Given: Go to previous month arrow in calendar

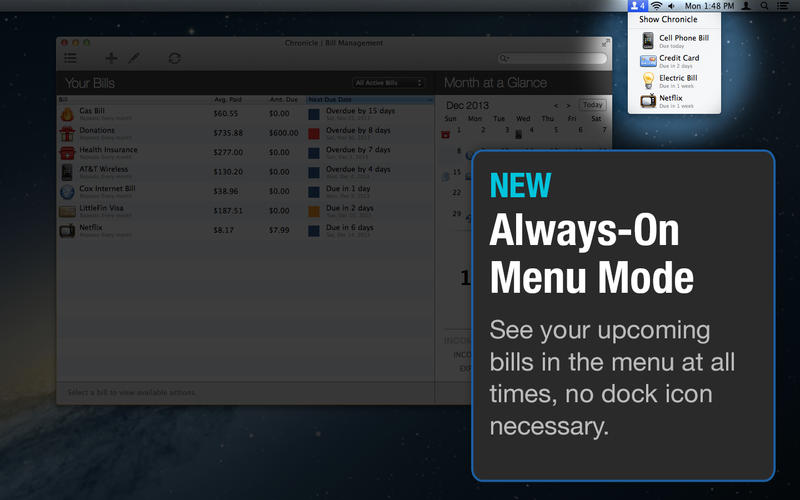Looking at the screenshot, I should pos(556,106).
